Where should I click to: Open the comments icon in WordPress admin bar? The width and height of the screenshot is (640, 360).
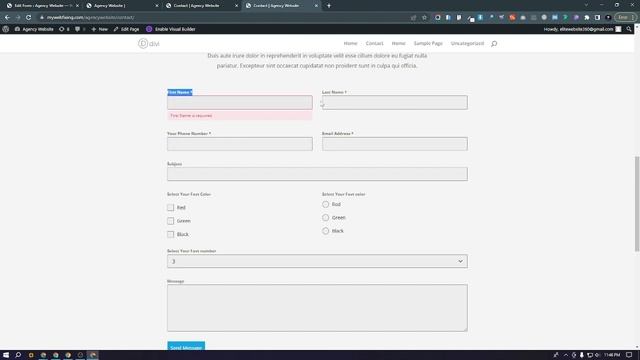coord(80,29)
